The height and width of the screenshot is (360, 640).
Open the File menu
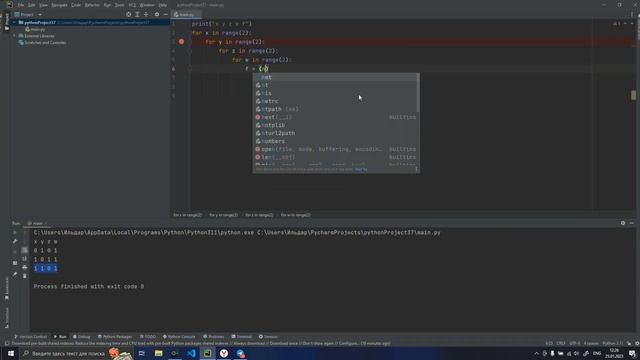pos(21,5)
